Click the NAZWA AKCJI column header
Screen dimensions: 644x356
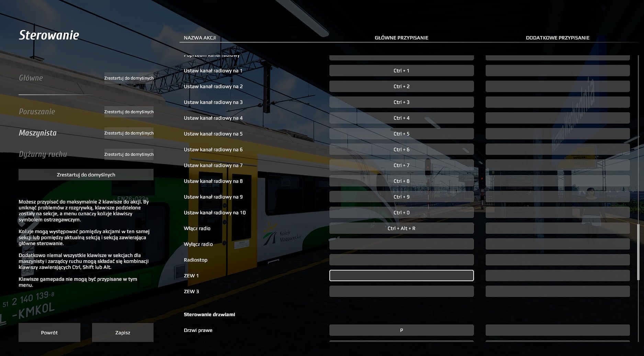[x=200, y=38]
